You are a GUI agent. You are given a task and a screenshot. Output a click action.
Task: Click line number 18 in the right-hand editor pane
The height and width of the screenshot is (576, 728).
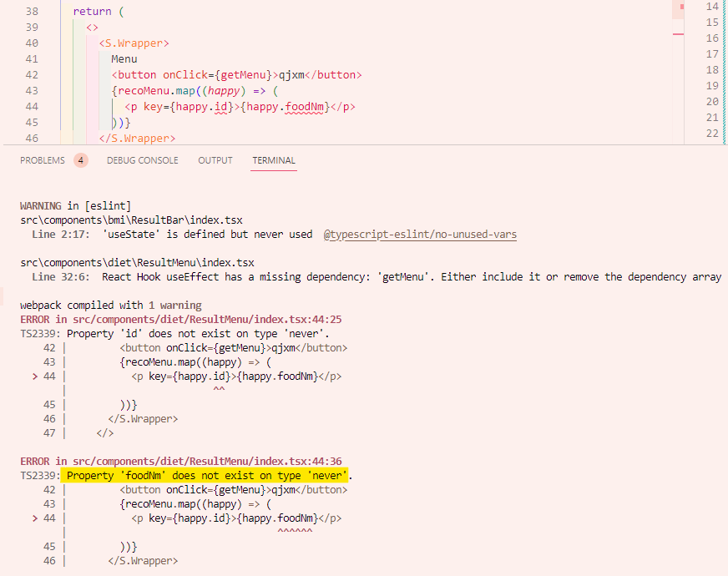click(x=712, y=69)
